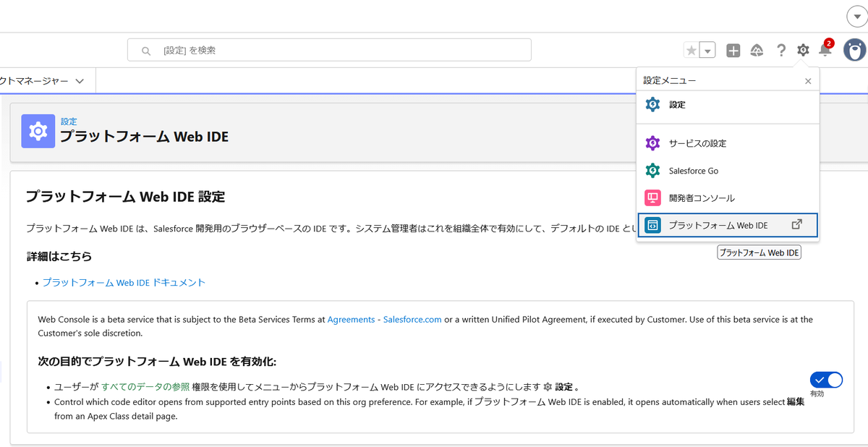
Task: Expand the クトマネージャー tab chevron
Action: coord(80,81)
